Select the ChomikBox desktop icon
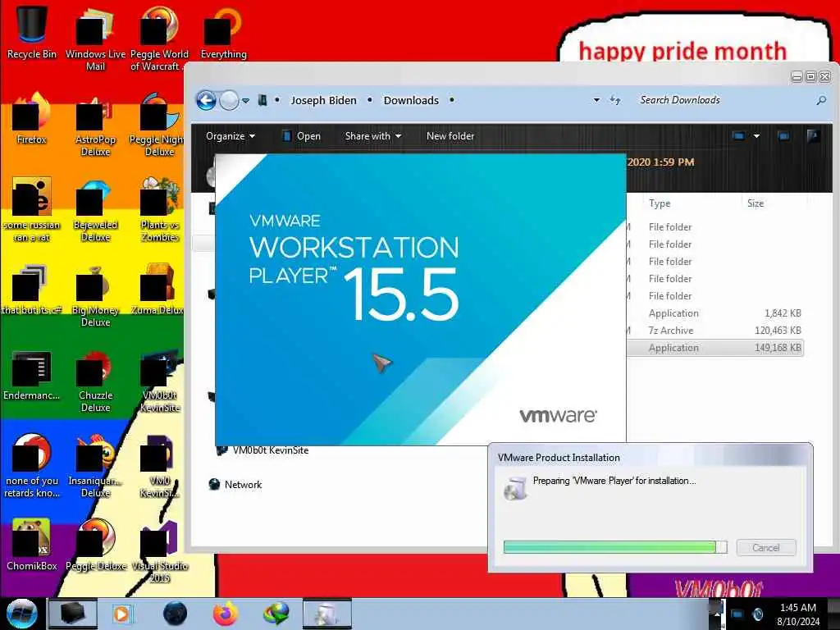The height and width of the screenshot is (630, 840). (32, 544)
